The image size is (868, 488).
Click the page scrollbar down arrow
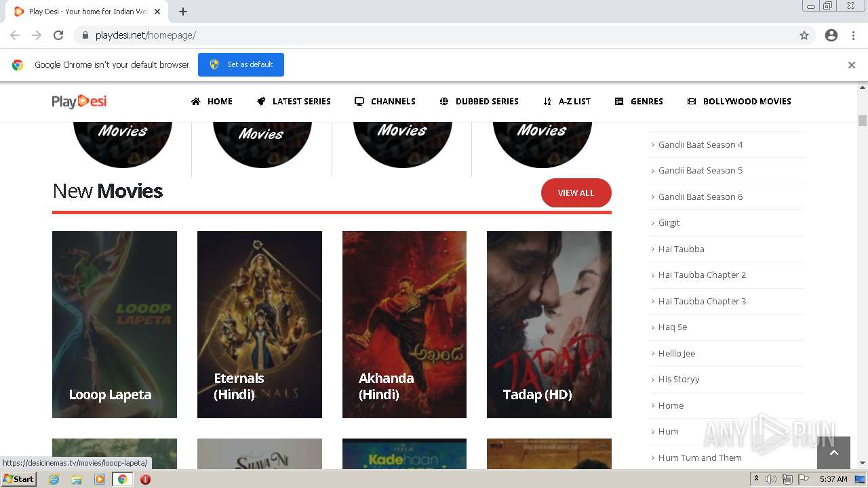[863, 464]
